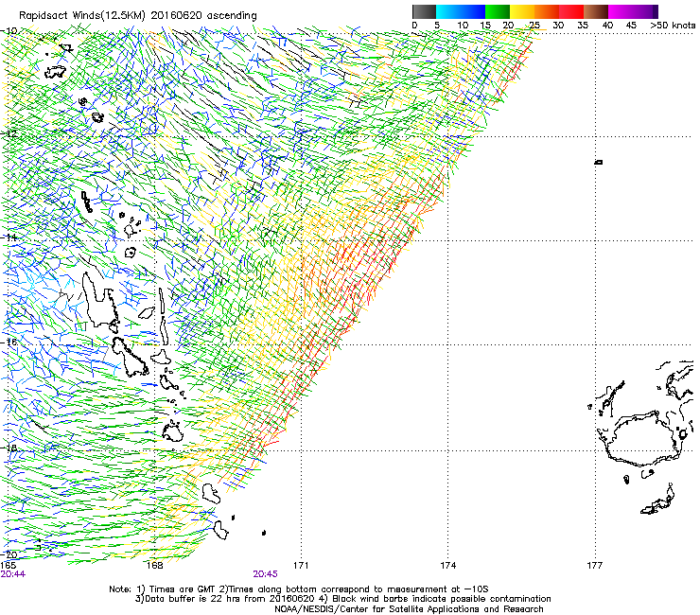The image size is (700, 615).
Task: Click the elongated Fiji island outline at bottom right
Action: 657,501
